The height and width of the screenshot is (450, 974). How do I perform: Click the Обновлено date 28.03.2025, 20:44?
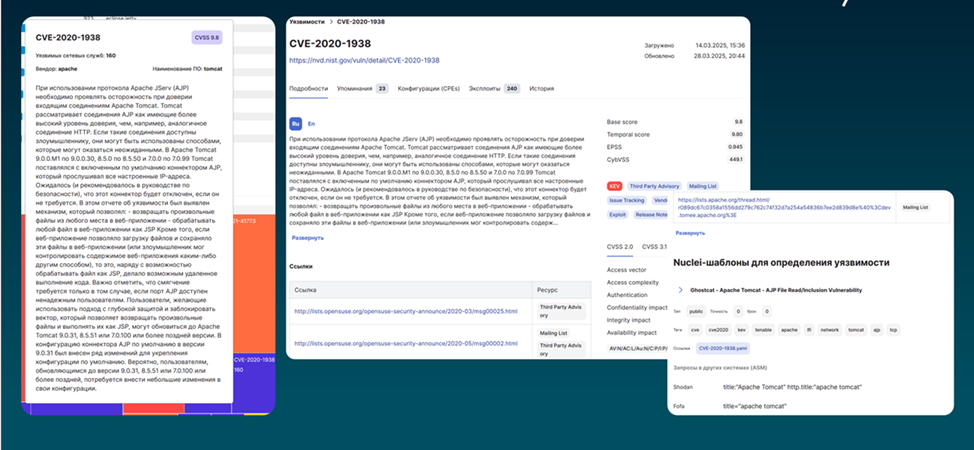pos(720,56)
